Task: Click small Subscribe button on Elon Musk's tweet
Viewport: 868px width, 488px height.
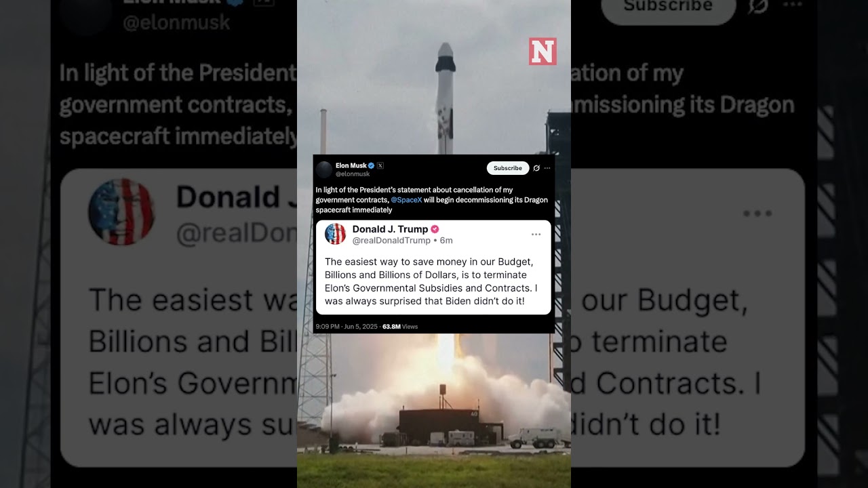Action: coord(508,168)
